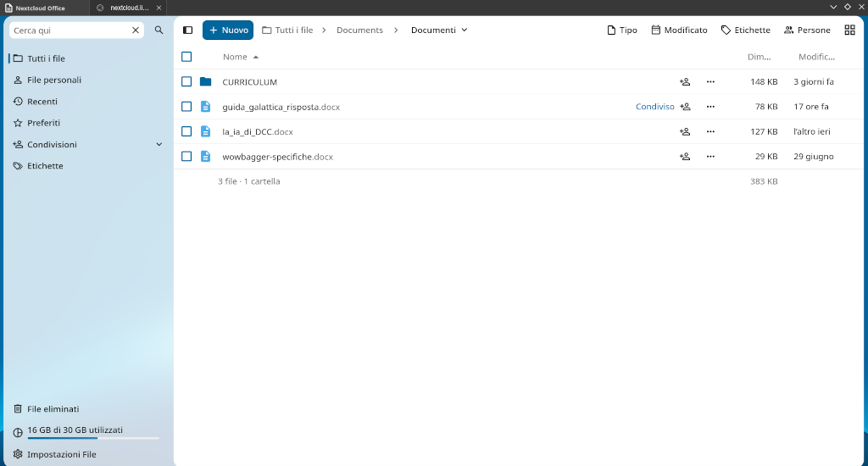The width and height of the screenshot is (868, 466).
Task: Click the 3 file · 1 cartella summary
Action: (x=249, y=181)
